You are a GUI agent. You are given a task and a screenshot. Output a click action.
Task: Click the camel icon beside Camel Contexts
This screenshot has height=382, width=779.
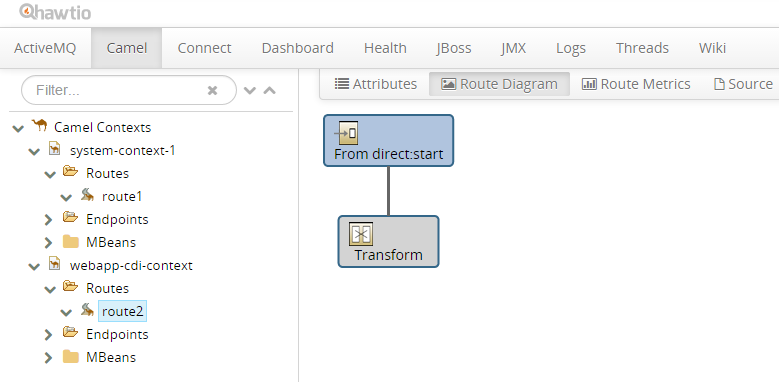39,126
